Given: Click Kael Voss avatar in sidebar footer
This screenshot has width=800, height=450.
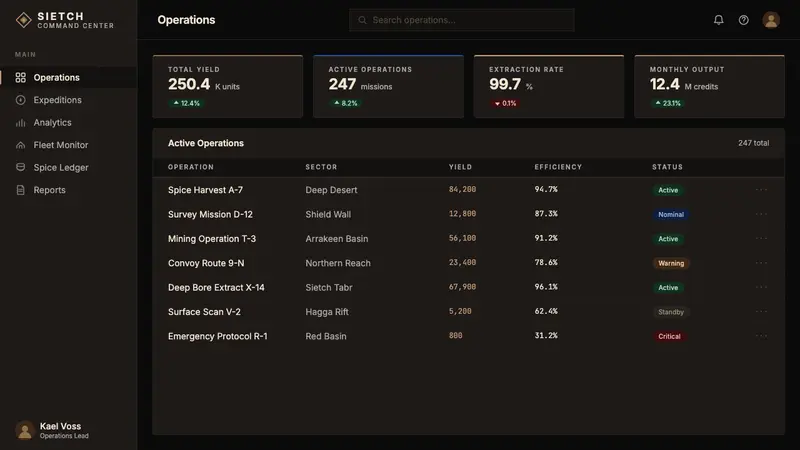Looking at the screenshot, I should point(24,430).
